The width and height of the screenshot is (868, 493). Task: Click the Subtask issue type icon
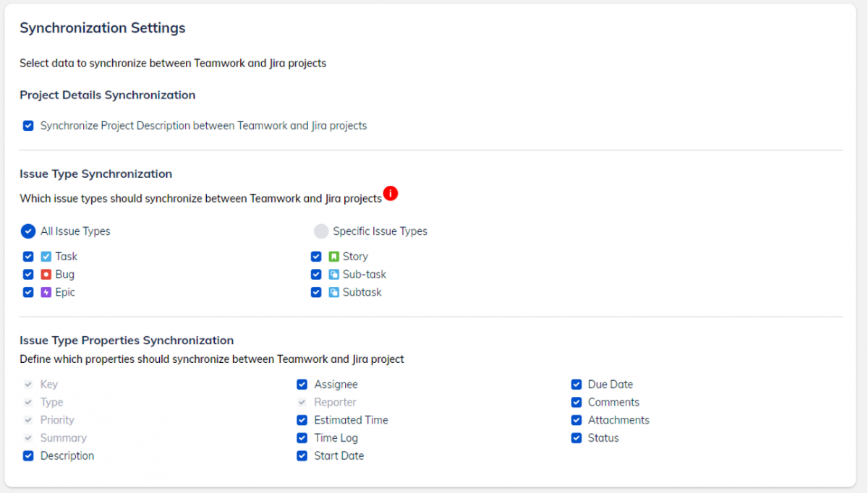[x=333, y=292]
